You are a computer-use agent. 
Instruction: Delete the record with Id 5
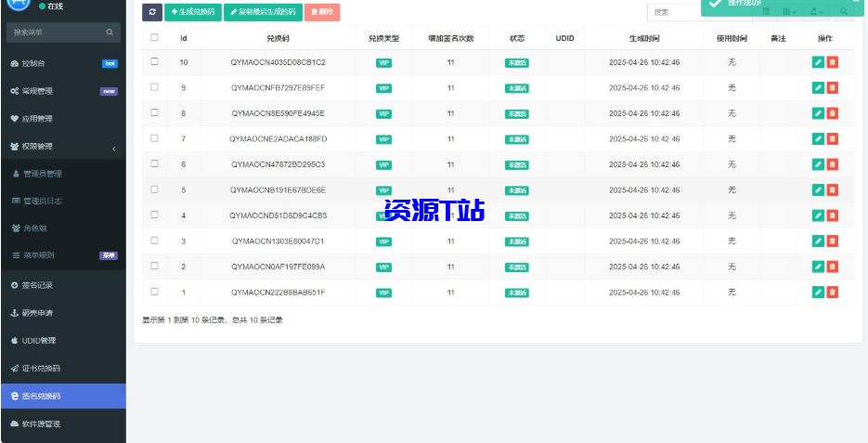click(832, 190)
